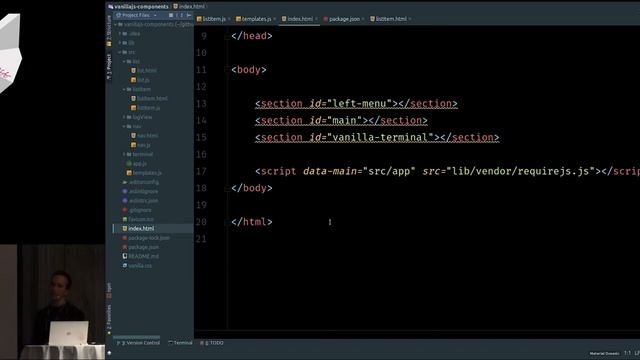Click vanillajs-components breadcrumb in title bar

(138, 7)
